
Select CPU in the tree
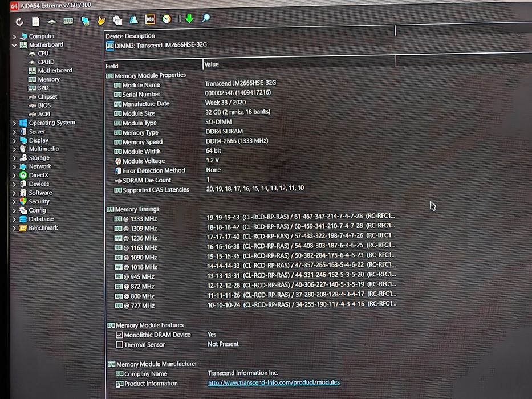click(x=39, y=54)
